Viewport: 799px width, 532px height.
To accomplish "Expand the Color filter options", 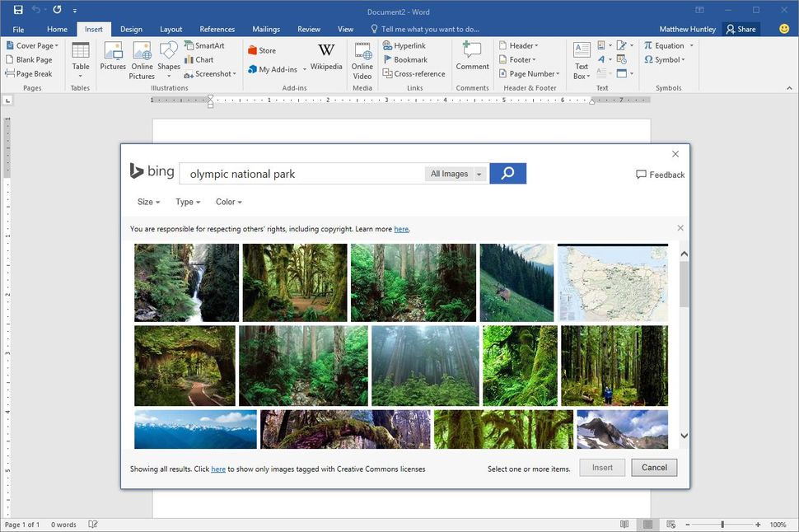I will [228, 202].
